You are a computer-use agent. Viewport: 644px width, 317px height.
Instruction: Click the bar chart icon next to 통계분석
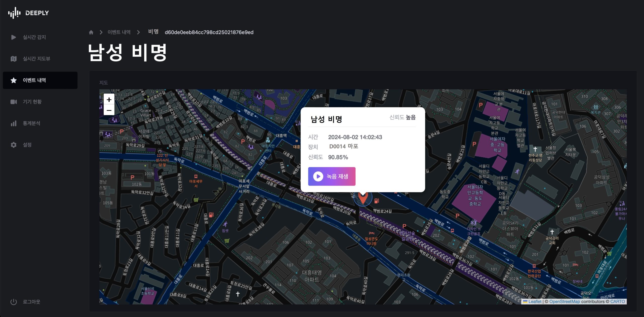(x=14, y=123)
